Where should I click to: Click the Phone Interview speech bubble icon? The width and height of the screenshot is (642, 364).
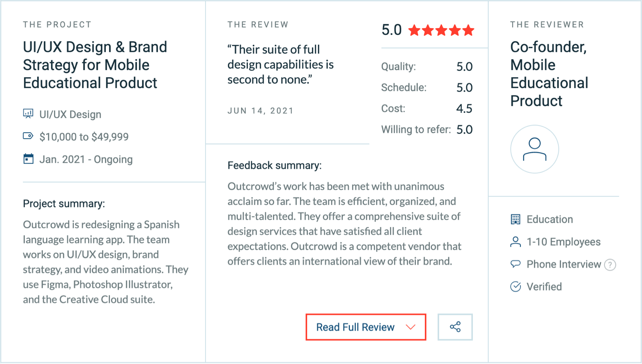point(516,264)
